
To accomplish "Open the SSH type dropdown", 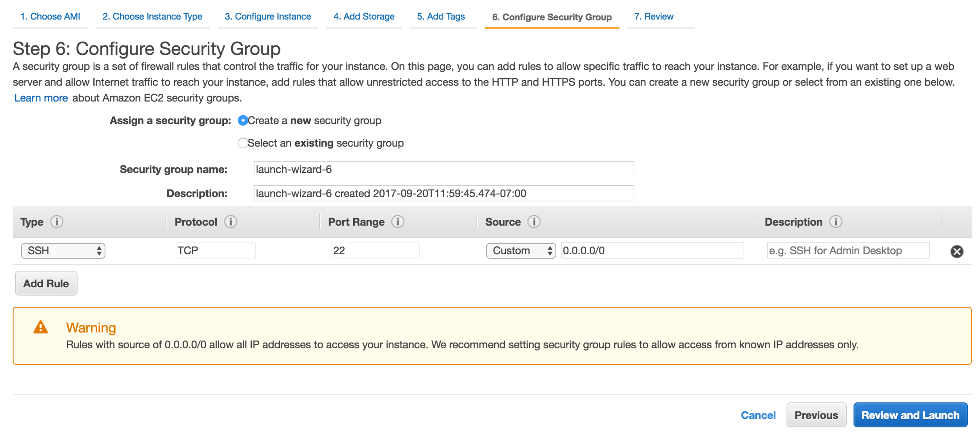I will 63,251.
